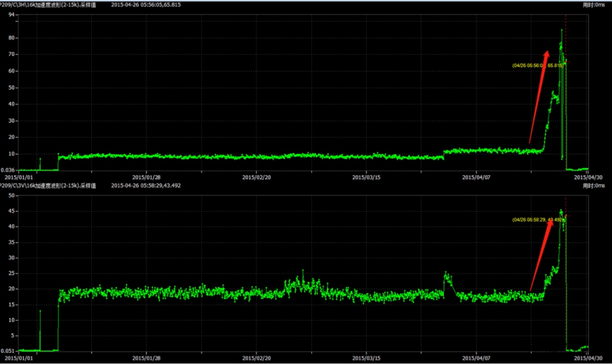This screenshot has width=612, height=364.
Task: Click the bottom chart's elapsed time 0ms label
Action: point(594,186)
